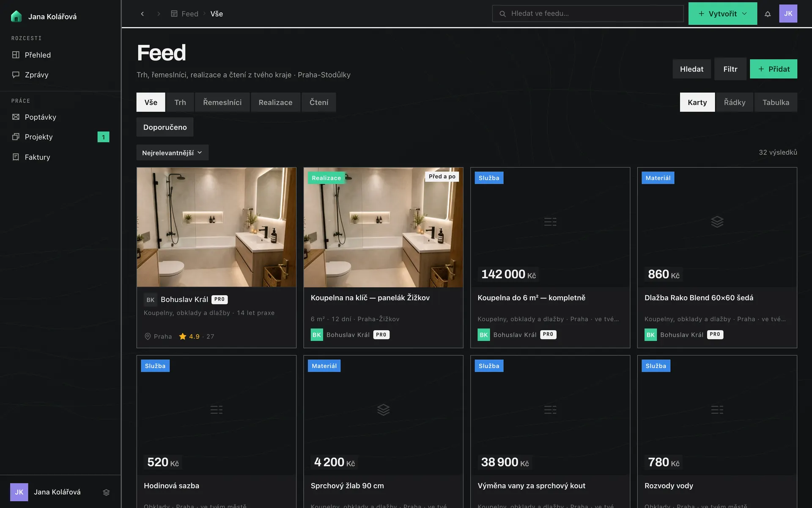
Task: Open Zprávy messages in sidebar
Action: (60, 75)
